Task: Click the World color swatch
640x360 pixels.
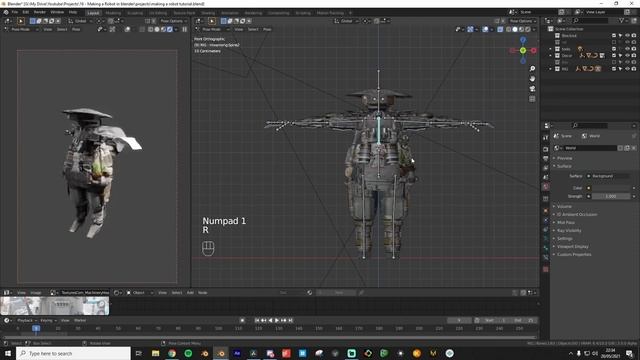Action: 610,188
